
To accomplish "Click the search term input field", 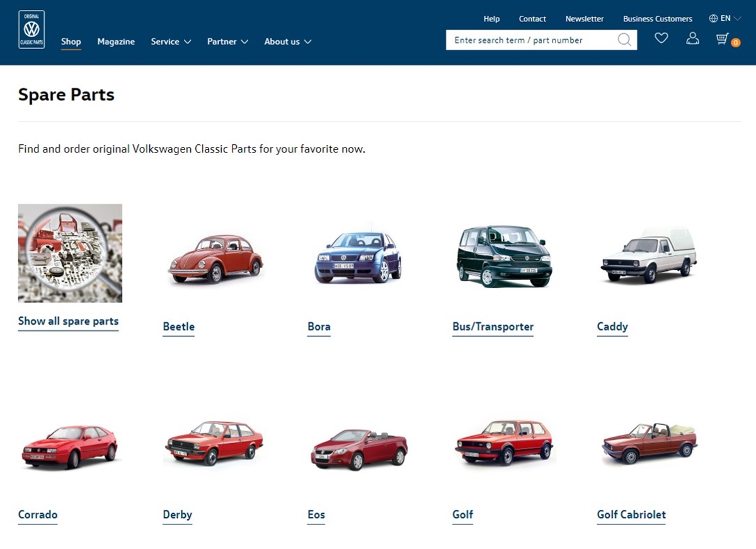I will (x=529, y=40).
